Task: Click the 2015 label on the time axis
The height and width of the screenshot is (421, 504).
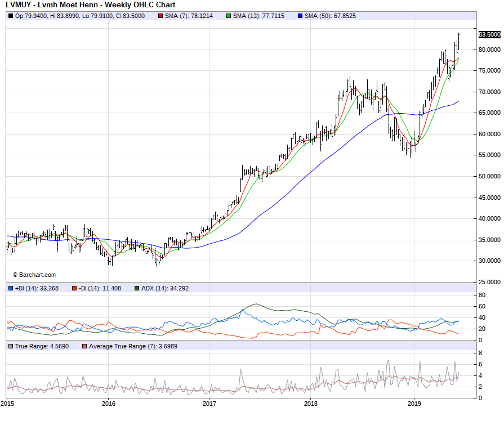Action: tap(7, 404)
